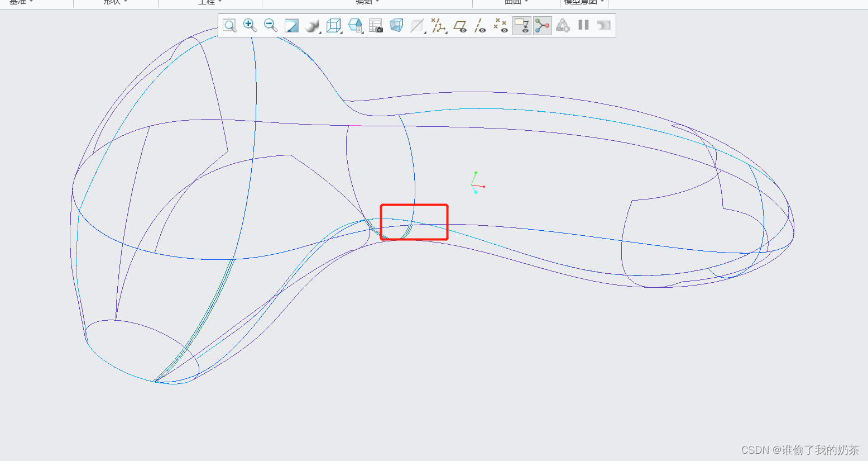Viewport: 868px width, 461px height.
Task: Expand the 编辑 ribbon group dropdown
Action: [367, 2]
